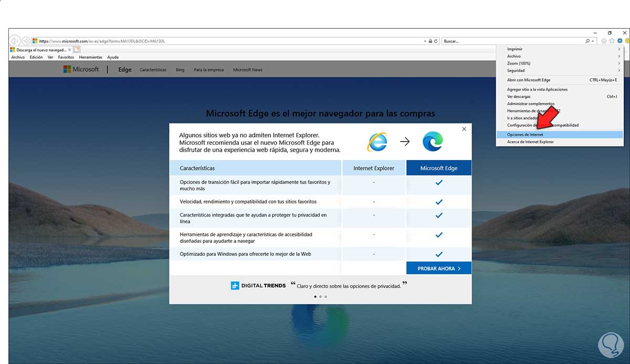The image size is (630, 364).
Task: Open the Favoritos menu
Action: click(66, 57)
